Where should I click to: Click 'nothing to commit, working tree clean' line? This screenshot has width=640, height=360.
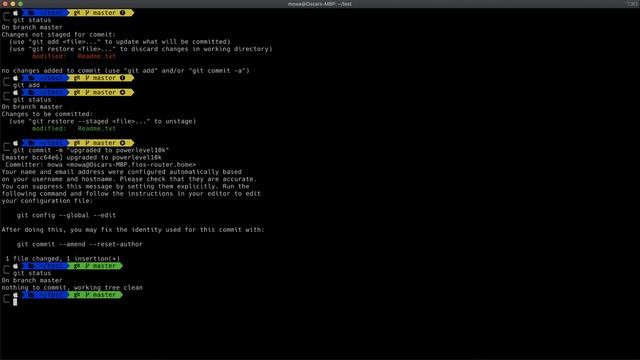72,288
